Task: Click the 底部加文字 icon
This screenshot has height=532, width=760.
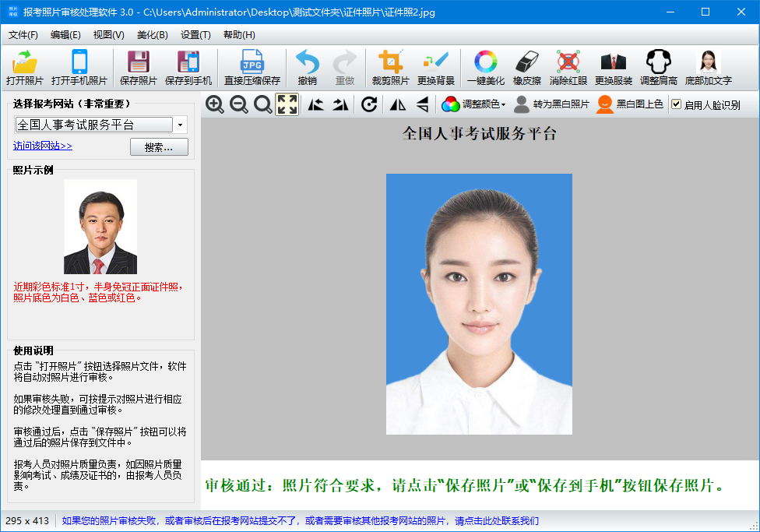Action: (708, 68)
